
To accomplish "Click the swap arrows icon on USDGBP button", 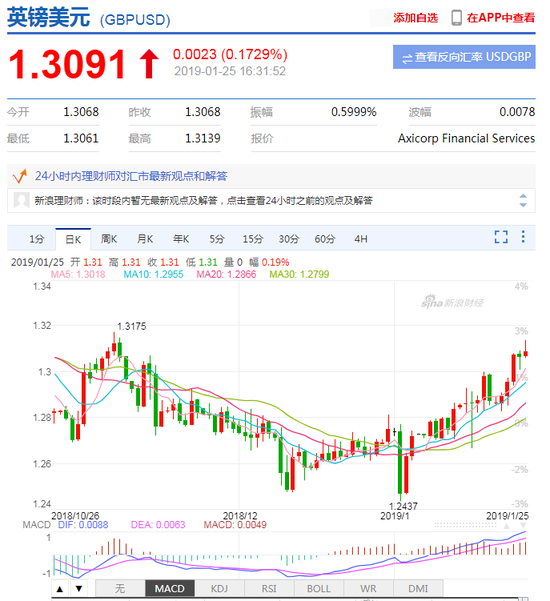I will [x=407, y=58].
